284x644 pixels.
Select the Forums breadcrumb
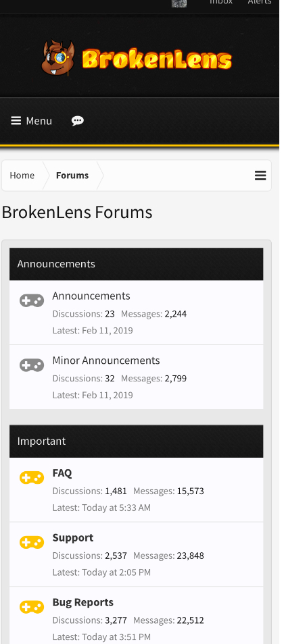click(x=72, y=176)
